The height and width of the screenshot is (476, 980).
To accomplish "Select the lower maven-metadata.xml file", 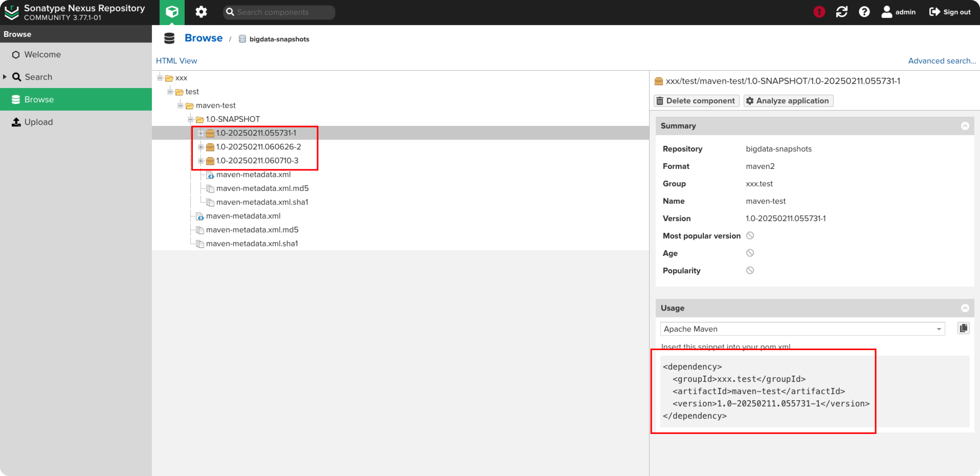I will click(243, 216).
